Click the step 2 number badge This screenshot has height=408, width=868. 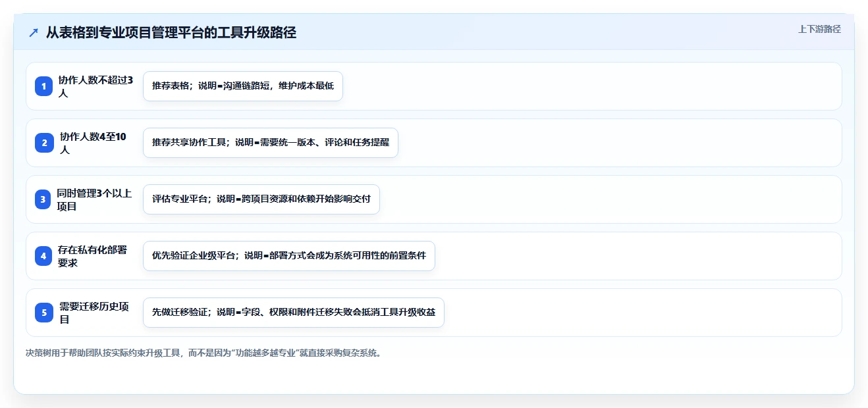click(x=43, y=143)
